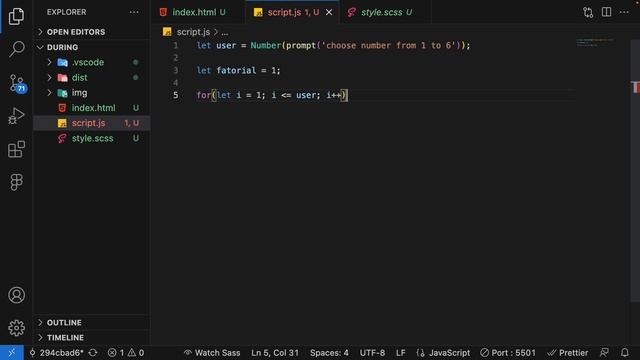640x360 pixels.
Task: Change indentation via Spaces: 4
Action: (329, 353)
